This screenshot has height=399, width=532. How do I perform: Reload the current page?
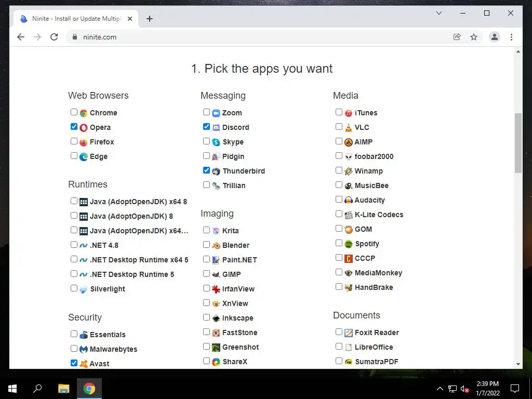coord(54,37)
